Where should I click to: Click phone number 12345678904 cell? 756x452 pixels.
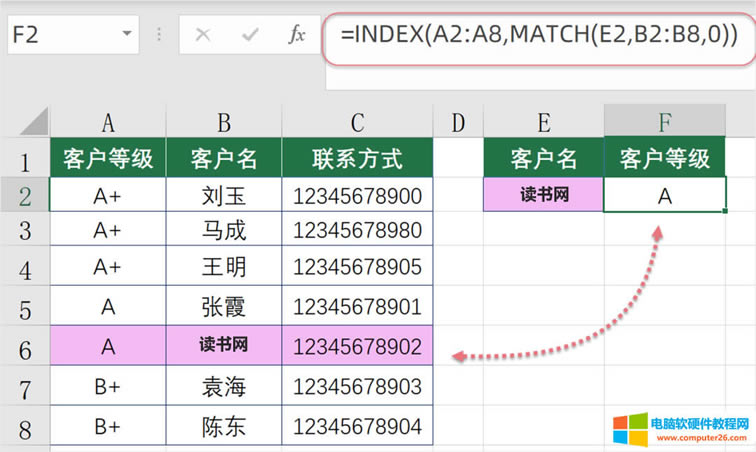point(357,426)
